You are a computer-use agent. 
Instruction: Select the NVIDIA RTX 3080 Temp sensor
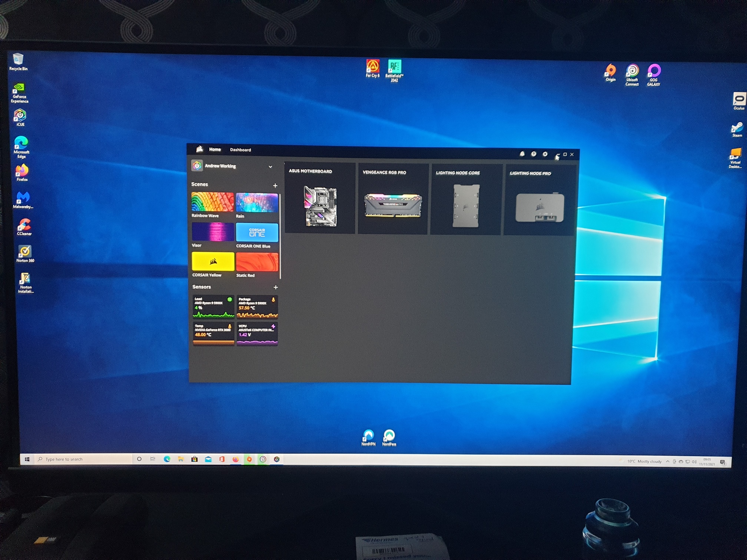(213, 334)
